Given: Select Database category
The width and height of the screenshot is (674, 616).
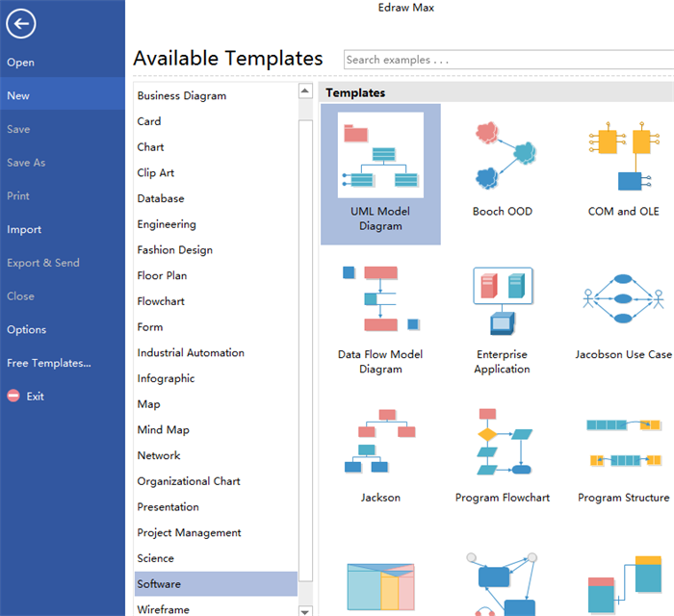Looking at the screenshot, I should (x=161, y=198).
